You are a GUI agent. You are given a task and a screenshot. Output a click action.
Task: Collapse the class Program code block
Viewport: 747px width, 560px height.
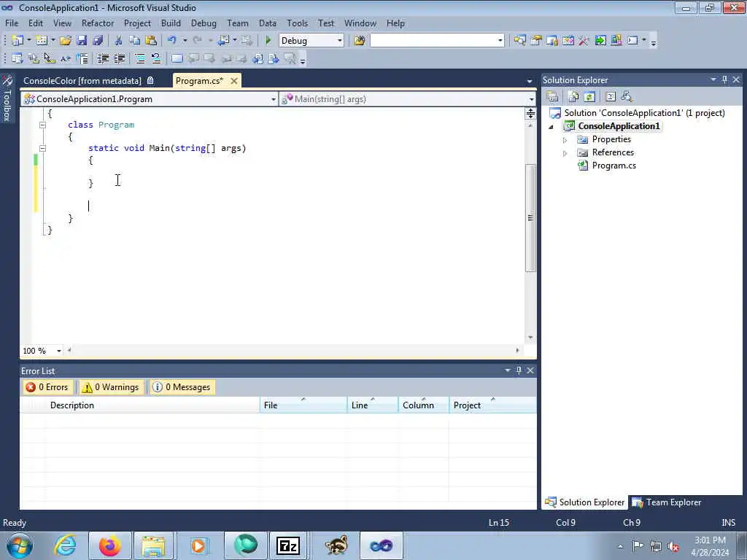pos(42,125)
